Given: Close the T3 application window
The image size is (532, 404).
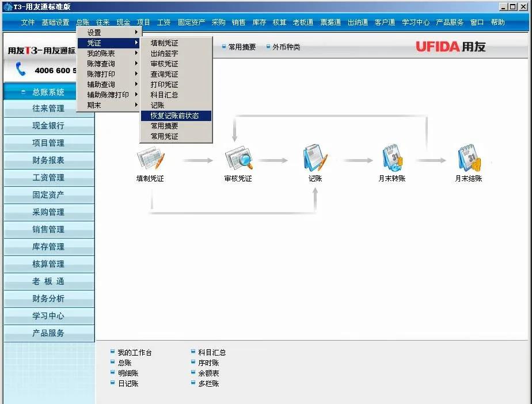Looking at the screenshot, I should (523, 6).
